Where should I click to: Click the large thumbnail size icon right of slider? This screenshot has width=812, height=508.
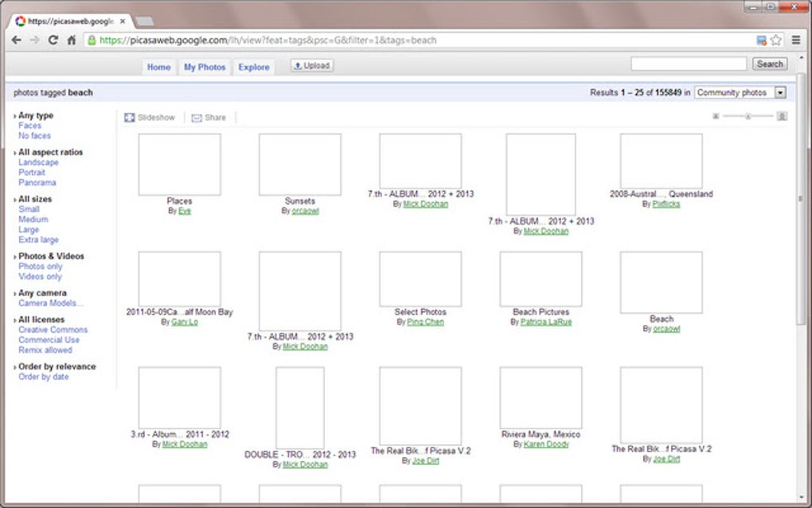pyautogui.click(x=779, y=115)
